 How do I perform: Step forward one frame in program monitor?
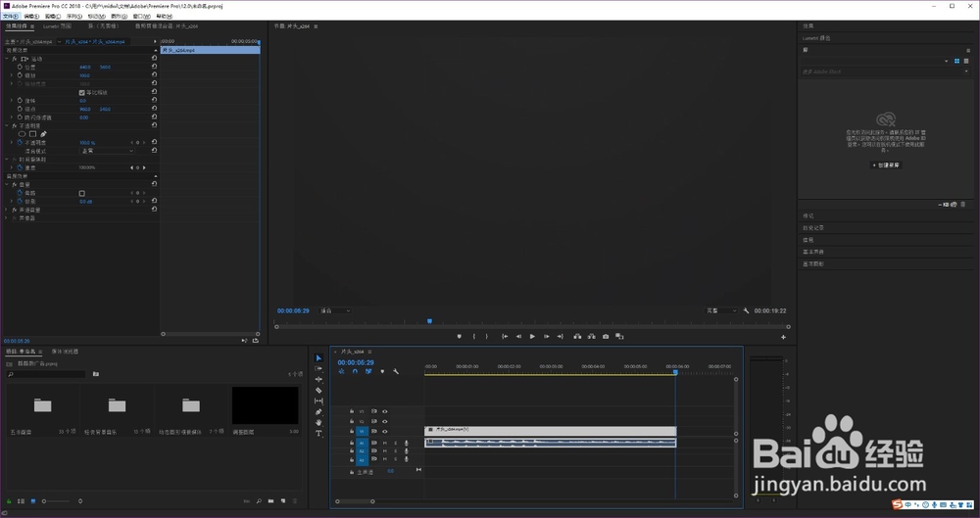(546, 336)
